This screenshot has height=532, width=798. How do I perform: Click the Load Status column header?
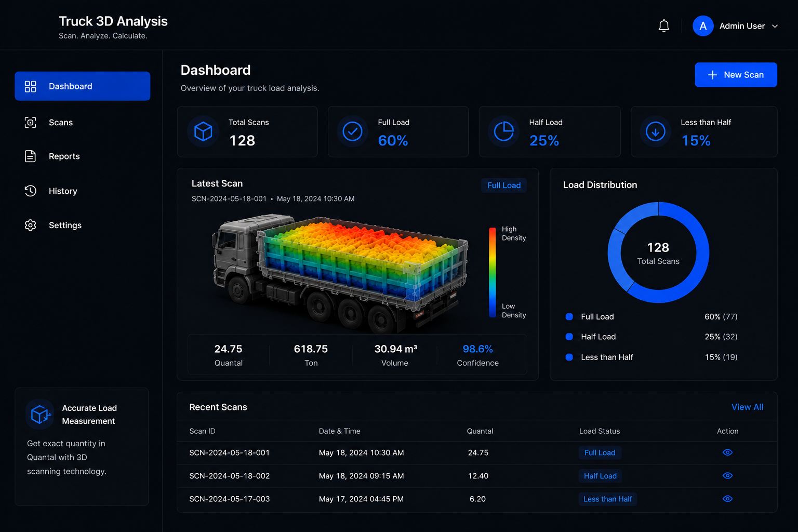point(600,431)
